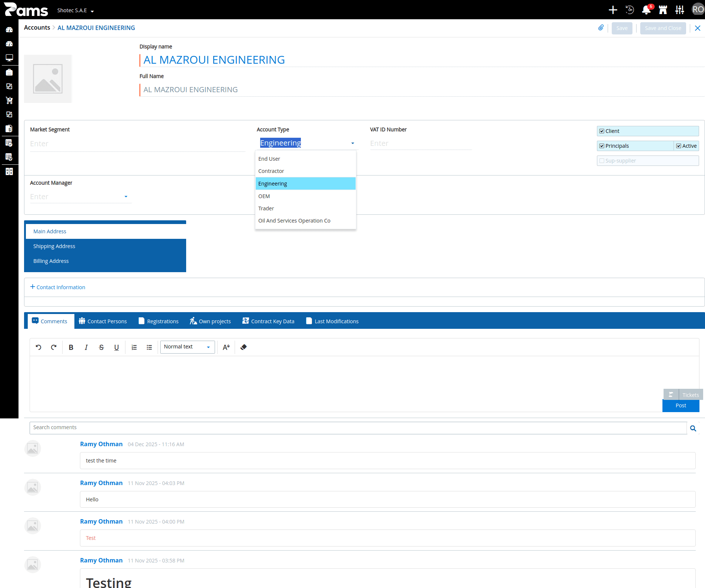Select Trader account type
Viewport: 705px width, 588px height.
(x=306, y=208)
